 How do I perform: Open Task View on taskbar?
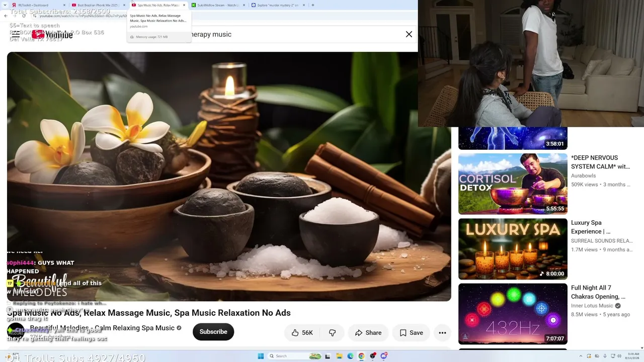[328, 356]
